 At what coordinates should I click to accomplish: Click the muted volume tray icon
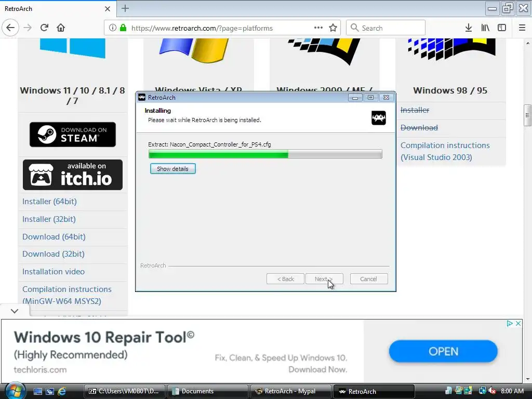coord(492,391)
